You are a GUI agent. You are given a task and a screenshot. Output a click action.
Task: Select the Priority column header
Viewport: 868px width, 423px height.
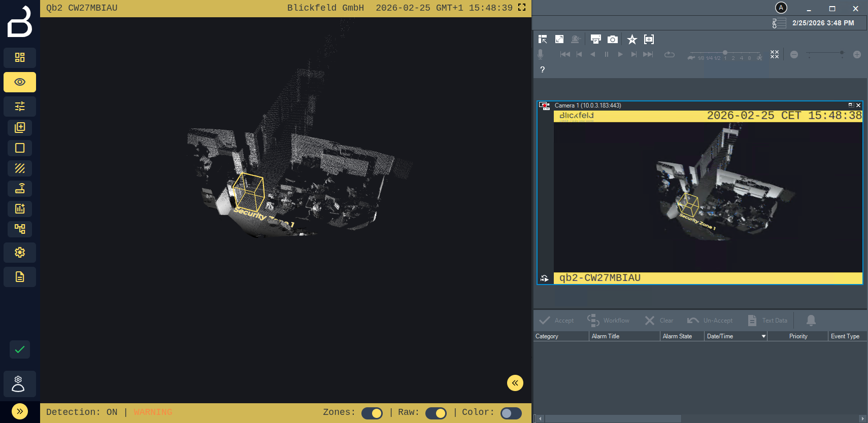coord(798,336)
